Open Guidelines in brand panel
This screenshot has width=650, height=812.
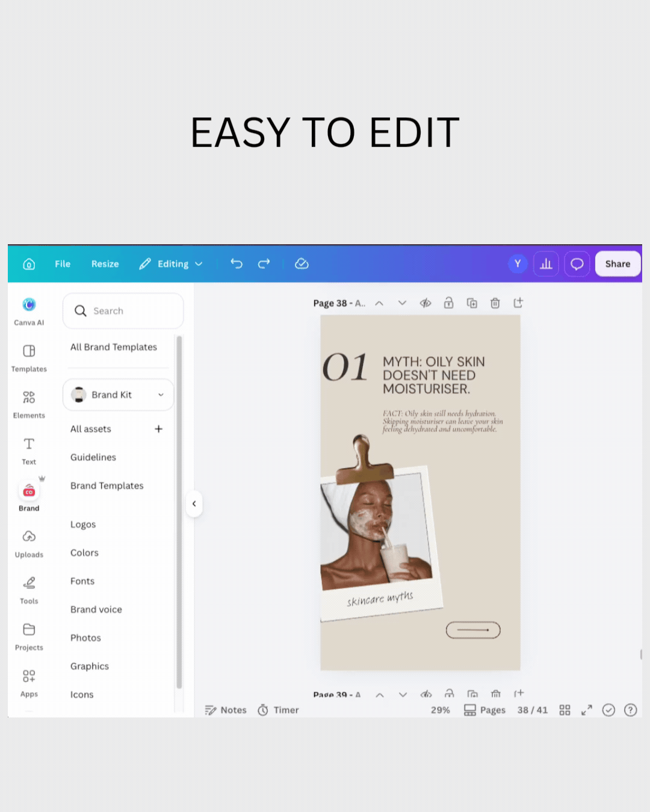click(93, 457)
